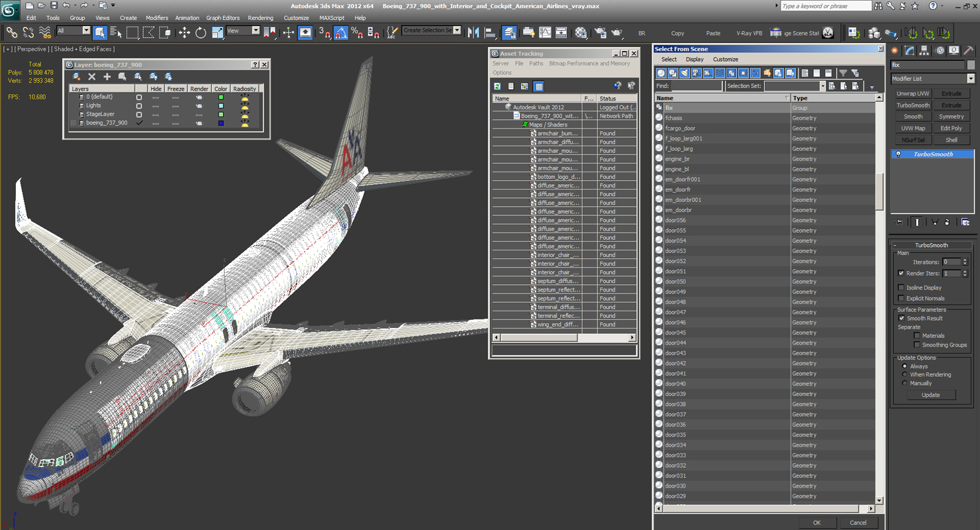Click Add Selected Objects plus icon in Layer dialog

coord(107,77)
